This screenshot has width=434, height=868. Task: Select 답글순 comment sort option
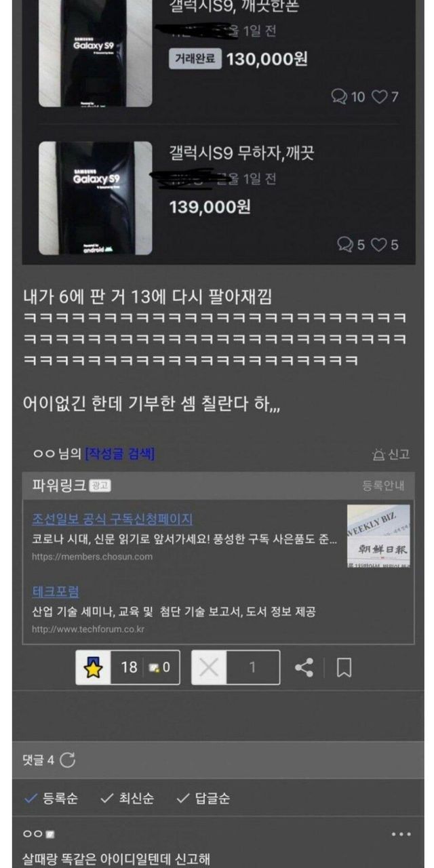[x=203, y=799]
